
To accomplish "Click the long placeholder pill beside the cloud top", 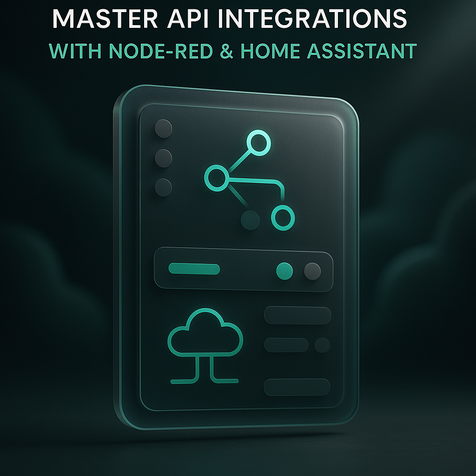I will click(297, 316).
